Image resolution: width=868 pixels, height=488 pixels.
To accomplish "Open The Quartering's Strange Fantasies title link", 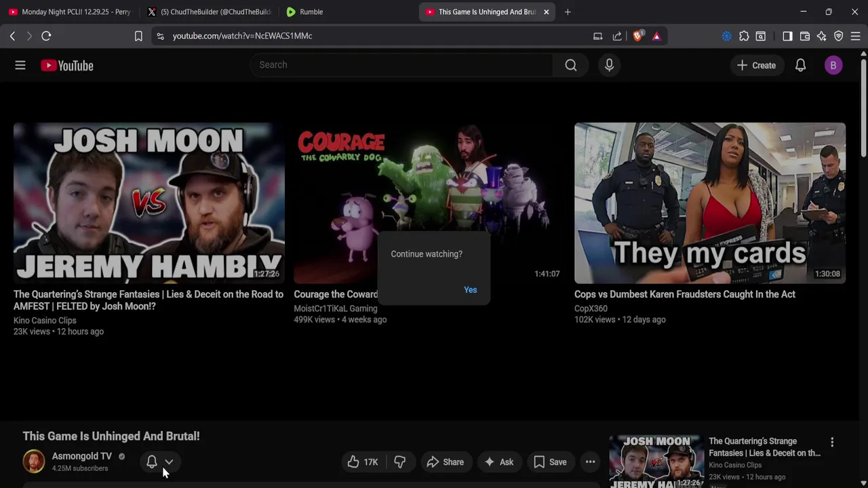I will tap(149, 300).
